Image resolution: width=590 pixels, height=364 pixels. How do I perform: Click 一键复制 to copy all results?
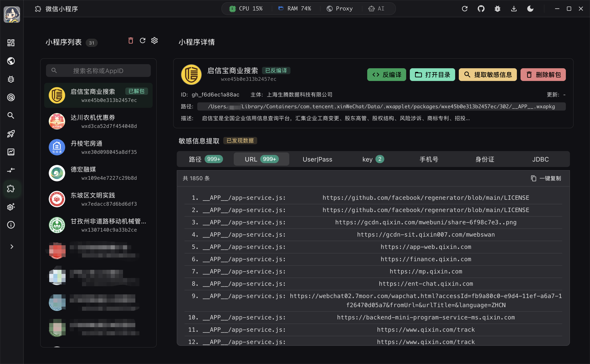(x=546, y=178)
